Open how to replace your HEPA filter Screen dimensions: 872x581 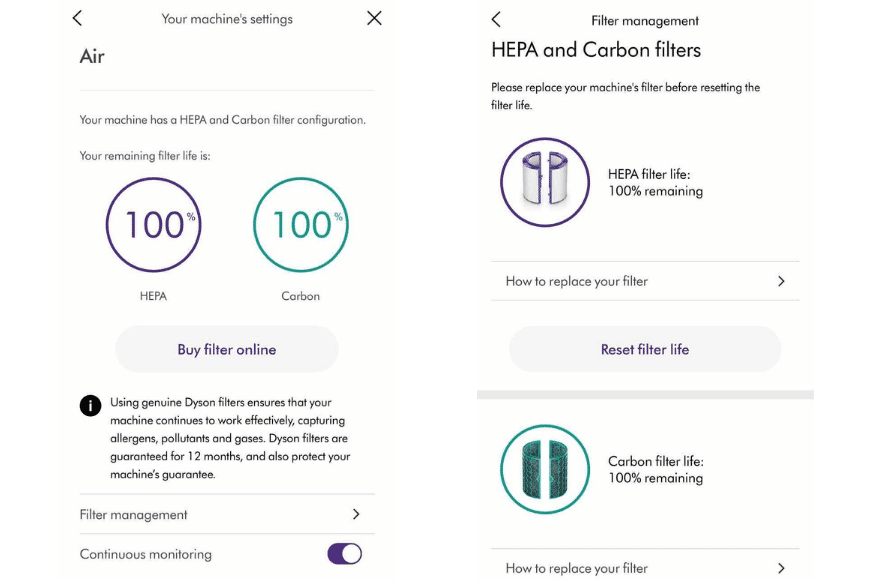point(645,281)
